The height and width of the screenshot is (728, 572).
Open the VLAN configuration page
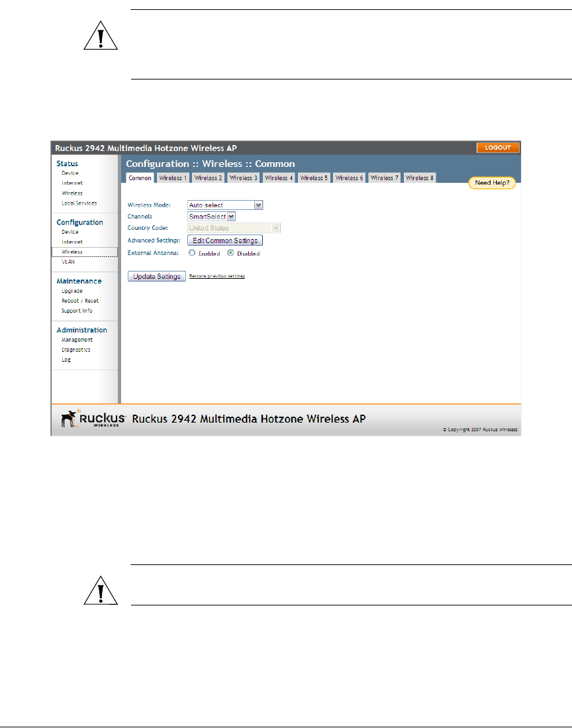click(68, 262)
